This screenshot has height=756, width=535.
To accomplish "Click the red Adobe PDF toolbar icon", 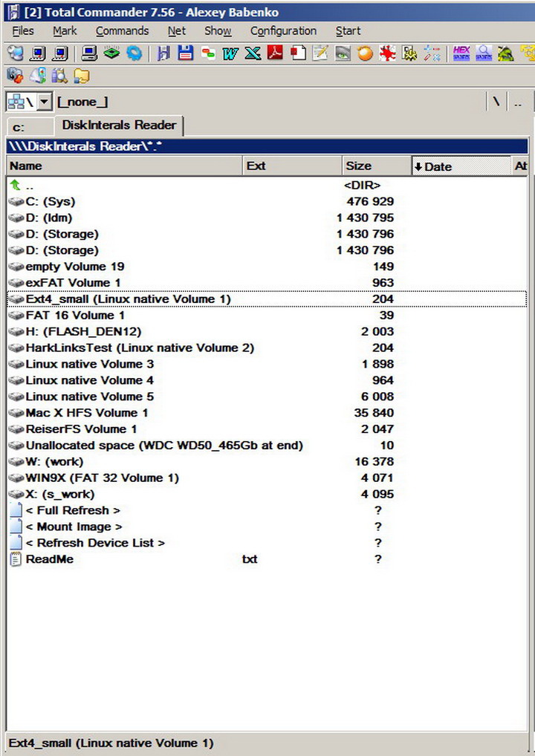I will (x=275, y=53).
